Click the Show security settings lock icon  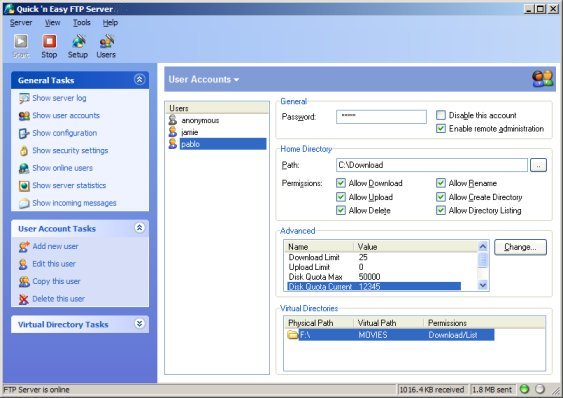pyautogui.click(x=24, y=151)
